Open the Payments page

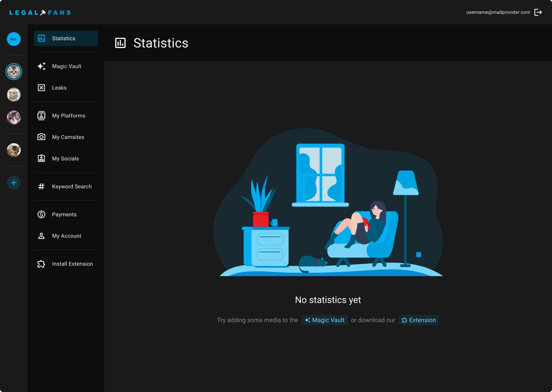point(66,214)
